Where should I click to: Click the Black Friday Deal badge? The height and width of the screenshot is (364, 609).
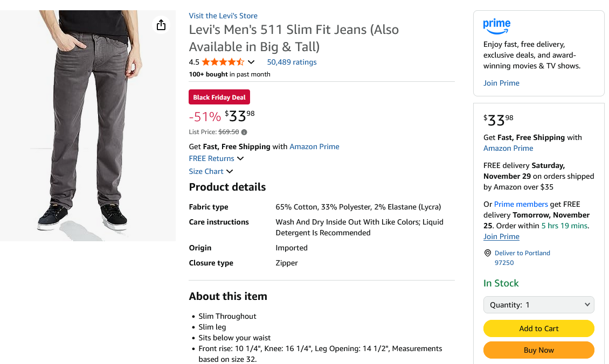(219, 97)
